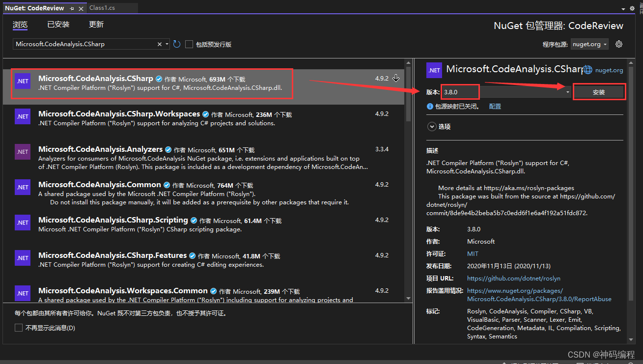Open the nuget.org link in details header
The image size is (643, 364).
609,70
